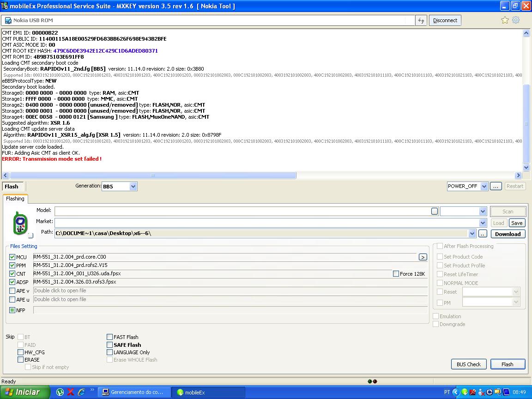Image resolution: width=532 pixels, height=399 pixels.
Task: Open the settings gear icon
Action: click(x=516, y=20)
